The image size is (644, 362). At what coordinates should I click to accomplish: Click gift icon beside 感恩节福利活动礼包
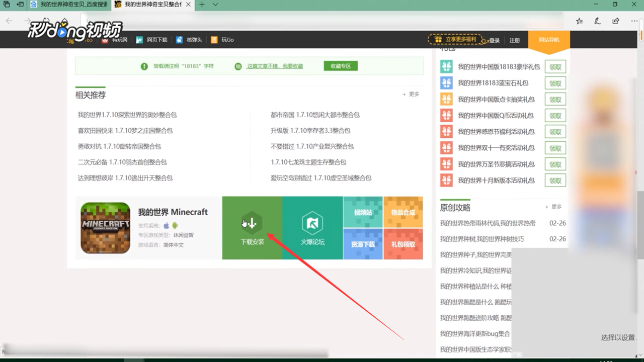pyautogui.click(x=446, y=132)
